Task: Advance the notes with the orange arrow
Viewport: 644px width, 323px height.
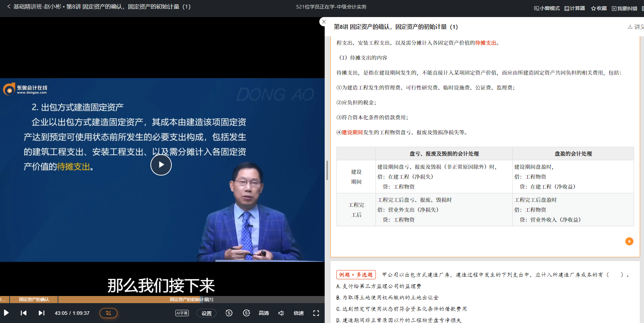Action: tap(629, 241)
